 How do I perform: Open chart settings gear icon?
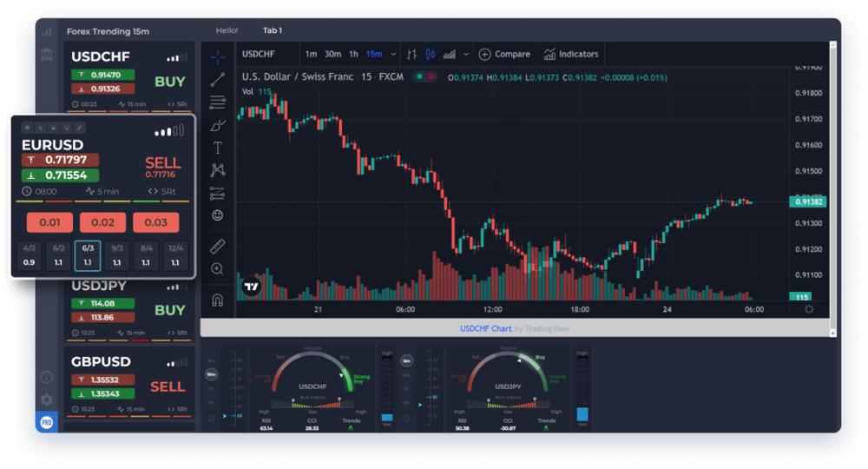[809, 309]
